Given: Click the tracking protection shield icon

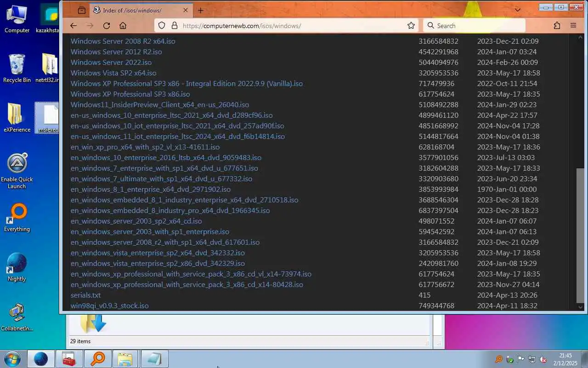Looking at the screenshot, I should [x=162, y=26].
